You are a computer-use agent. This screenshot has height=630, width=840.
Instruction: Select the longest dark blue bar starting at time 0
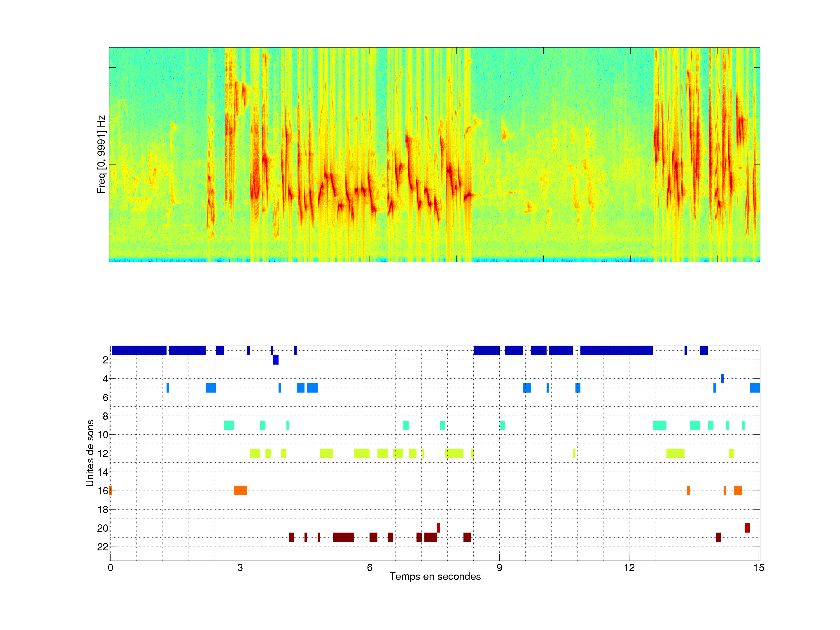click(x=139, y=351)
